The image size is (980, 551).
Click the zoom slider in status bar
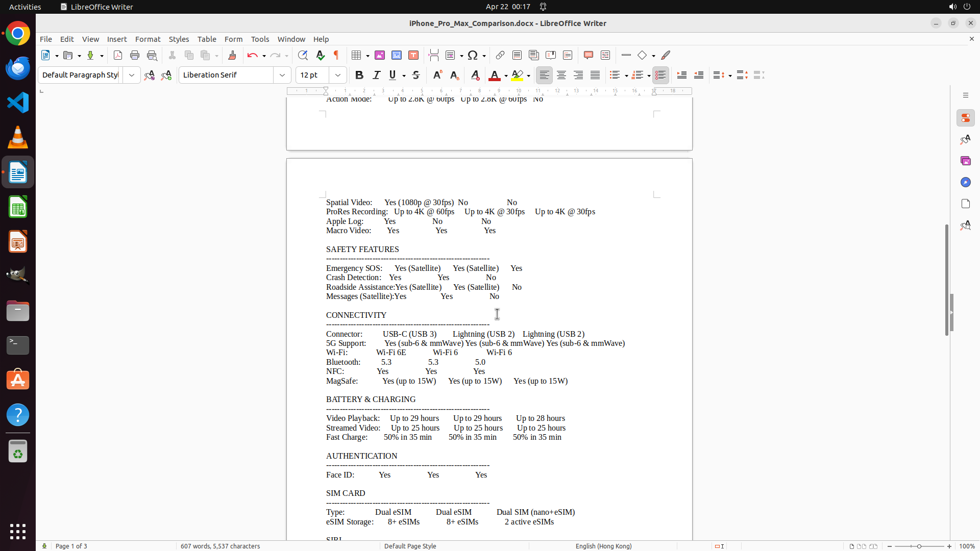(919, 546)
